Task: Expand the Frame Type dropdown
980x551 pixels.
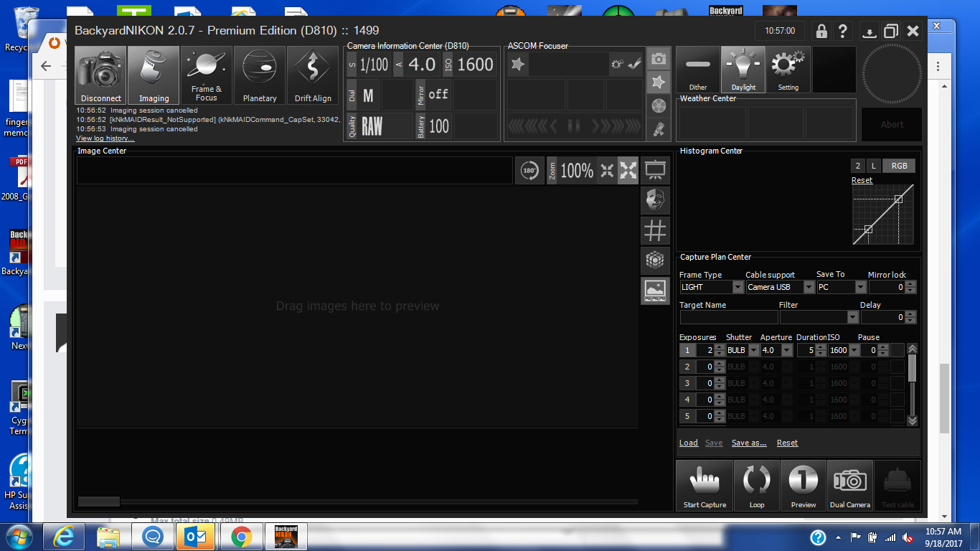Action: (738, 288)
